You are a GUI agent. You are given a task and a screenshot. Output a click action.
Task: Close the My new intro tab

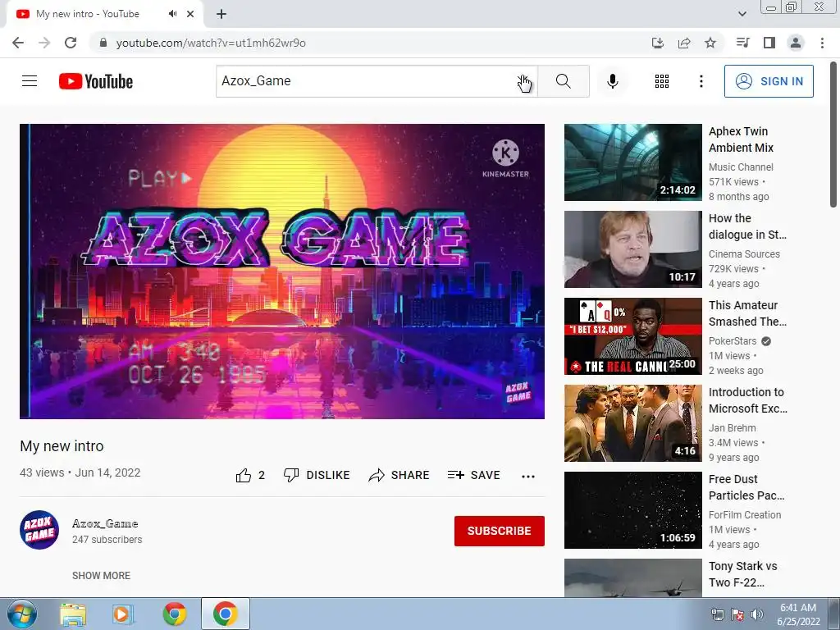point(190,14)
